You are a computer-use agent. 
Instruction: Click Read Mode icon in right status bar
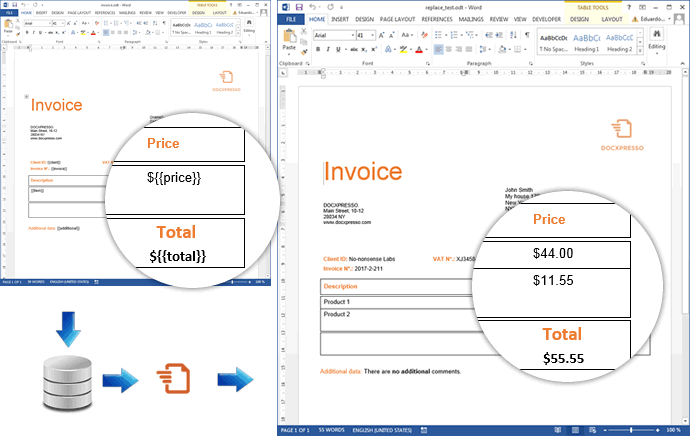pyautogui.click(x=558, y=430)
